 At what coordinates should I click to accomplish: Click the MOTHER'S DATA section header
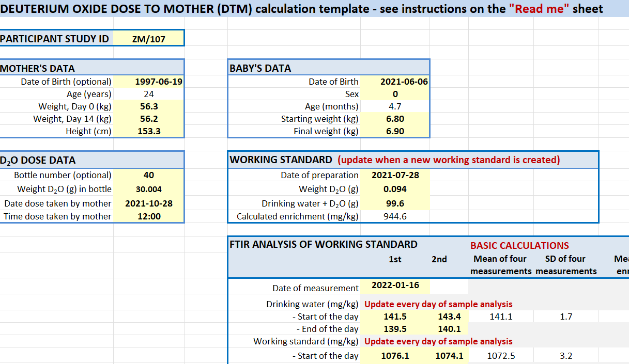[x=37, y=68]
